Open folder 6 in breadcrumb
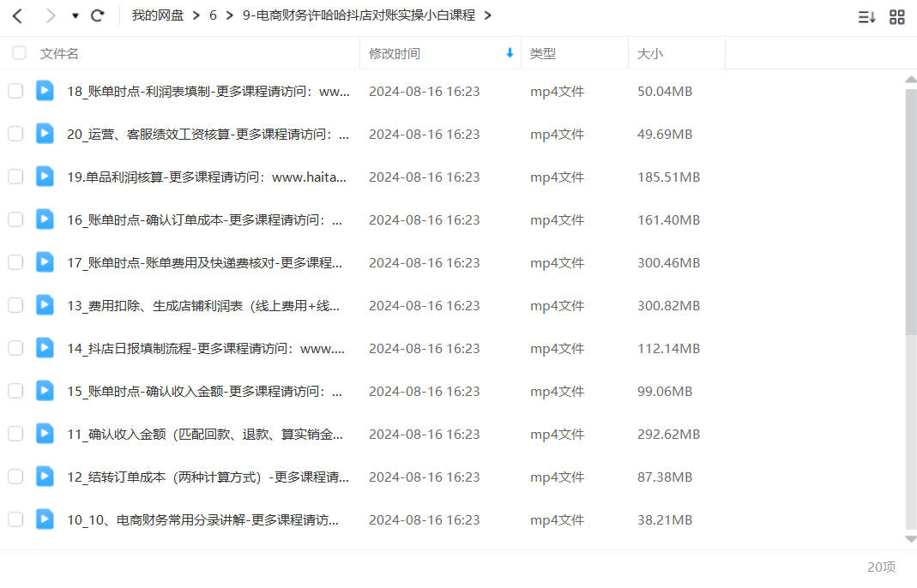 213,15
